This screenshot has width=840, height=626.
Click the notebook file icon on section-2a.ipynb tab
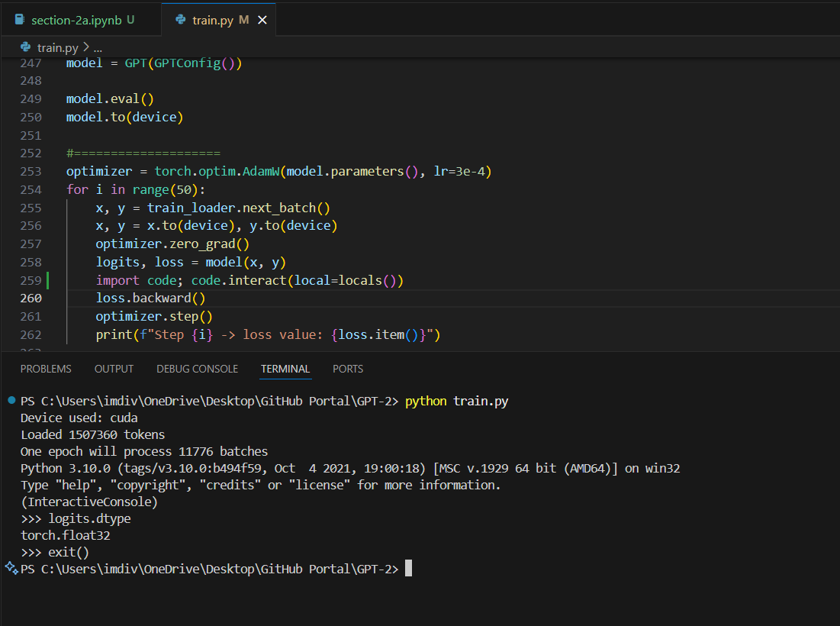tap(20, 20)
